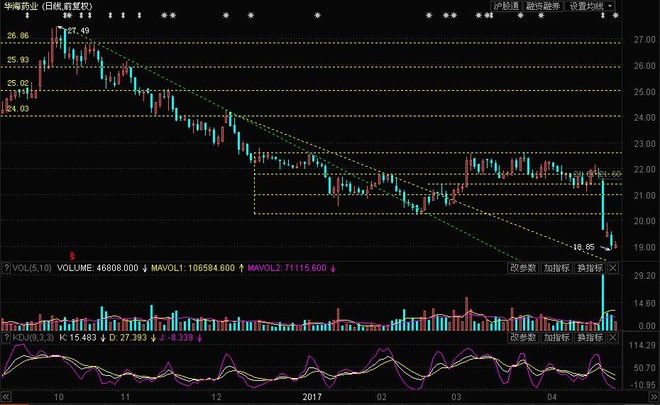Close the VOL indicator panel
This screenshot has width=660, height=405.
pos(613,268)
